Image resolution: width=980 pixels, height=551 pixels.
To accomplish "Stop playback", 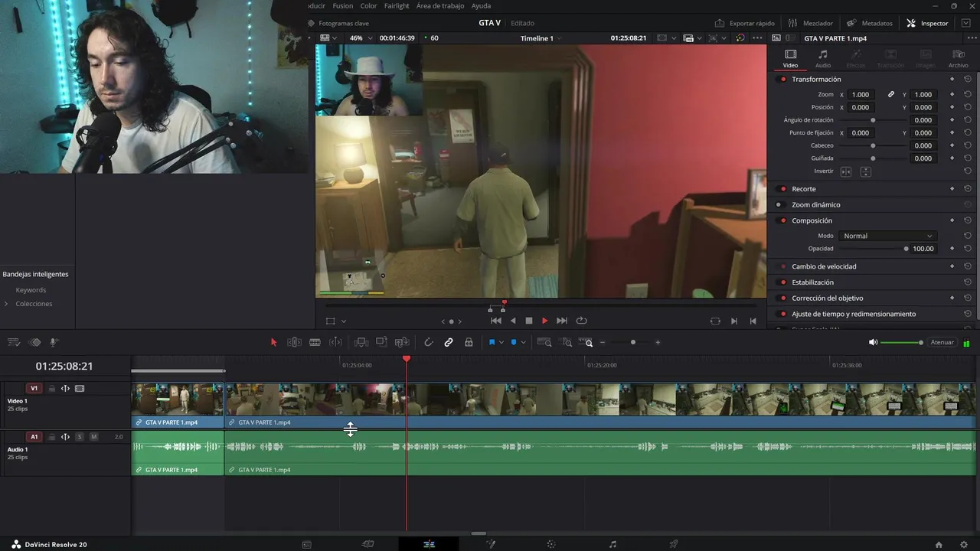I will tap(528, 321).
